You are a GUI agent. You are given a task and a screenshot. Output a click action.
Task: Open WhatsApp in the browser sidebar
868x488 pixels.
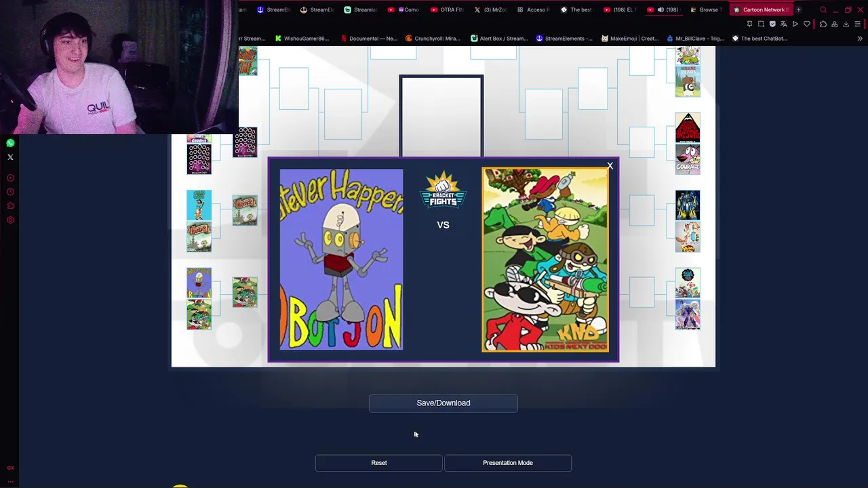[10, 143]
